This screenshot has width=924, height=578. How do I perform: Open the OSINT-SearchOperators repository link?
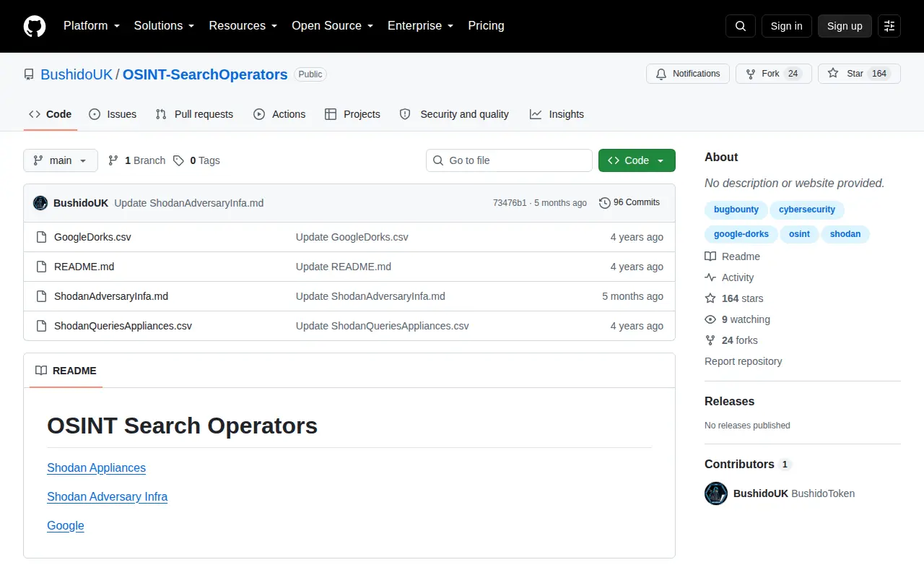[205, 74]
